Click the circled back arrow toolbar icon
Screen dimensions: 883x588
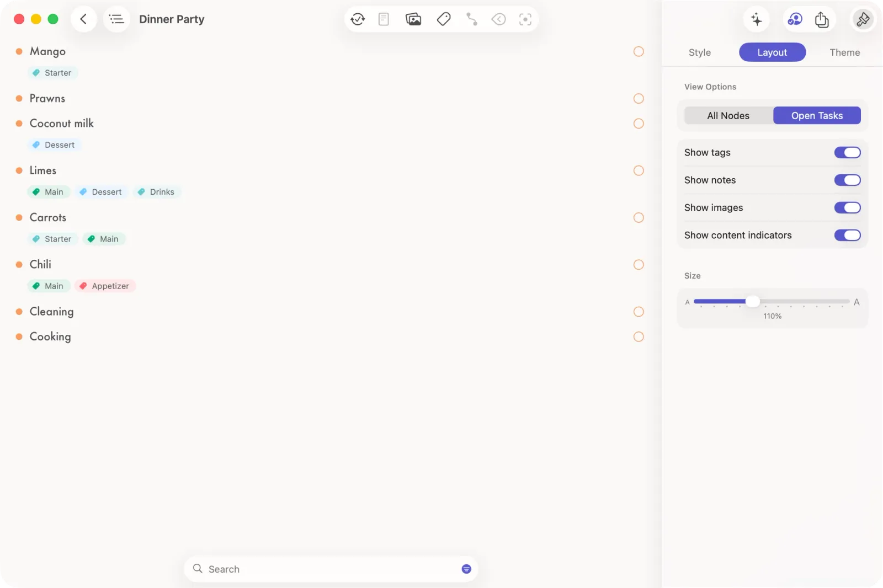pos(498,19)
